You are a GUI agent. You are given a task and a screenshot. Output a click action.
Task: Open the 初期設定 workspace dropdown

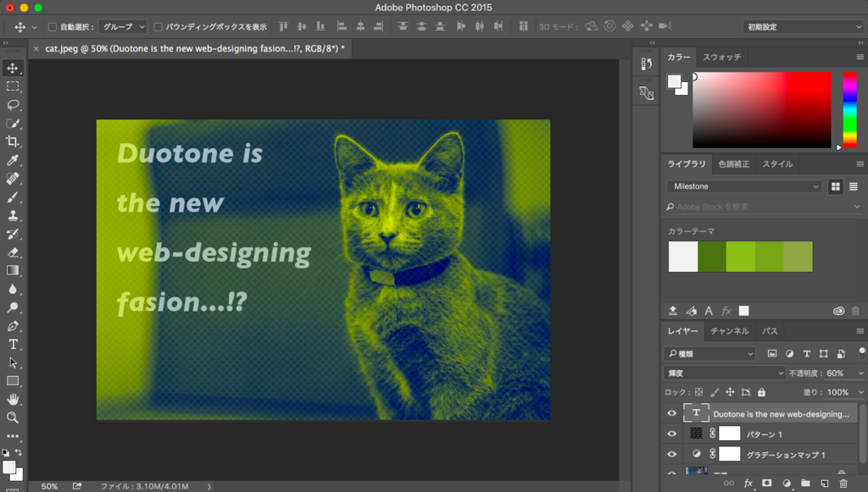[804, 26]
